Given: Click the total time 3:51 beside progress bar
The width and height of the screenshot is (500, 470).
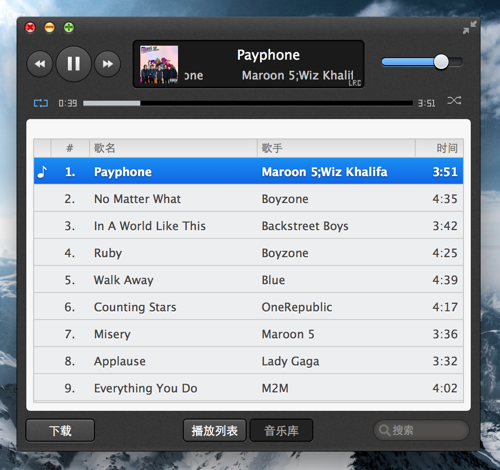Looking at the screenshot, I should (426, 103).
